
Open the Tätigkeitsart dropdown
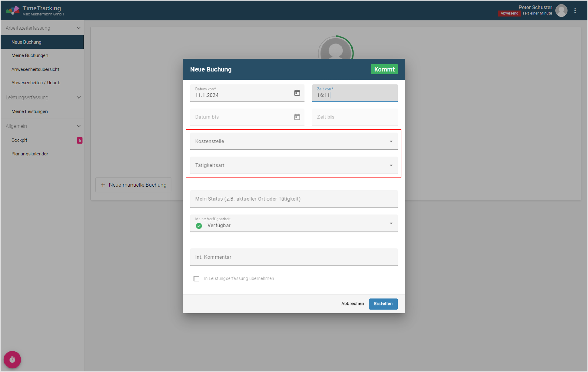(x=294, y=165)
